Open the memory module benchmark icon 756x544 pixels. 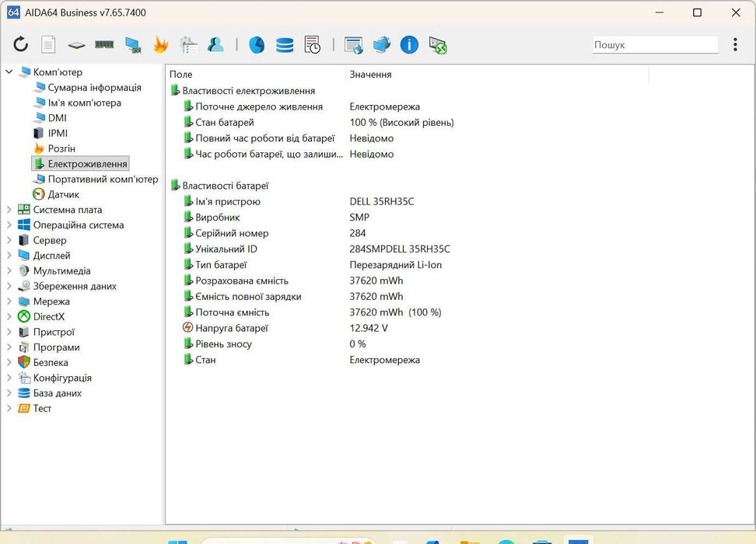[104, 45]
